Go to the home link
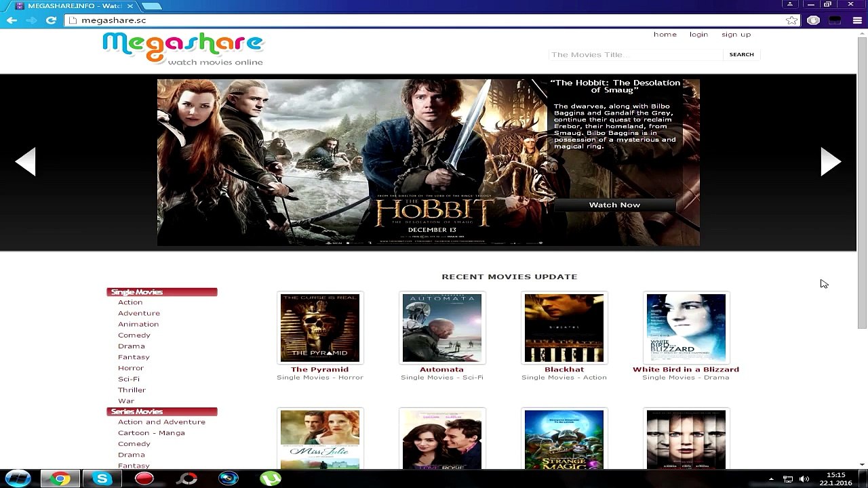This screenshot has height=488, width=868. pyautogui.click(x=665, y=35)
